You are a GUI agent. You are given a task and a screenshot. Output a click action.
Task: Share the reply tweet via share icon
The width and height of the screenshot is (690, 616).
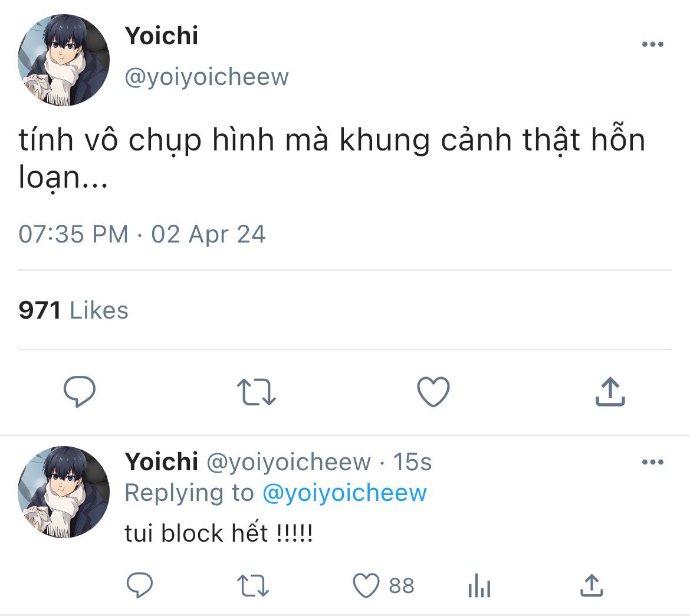[592, 585]
